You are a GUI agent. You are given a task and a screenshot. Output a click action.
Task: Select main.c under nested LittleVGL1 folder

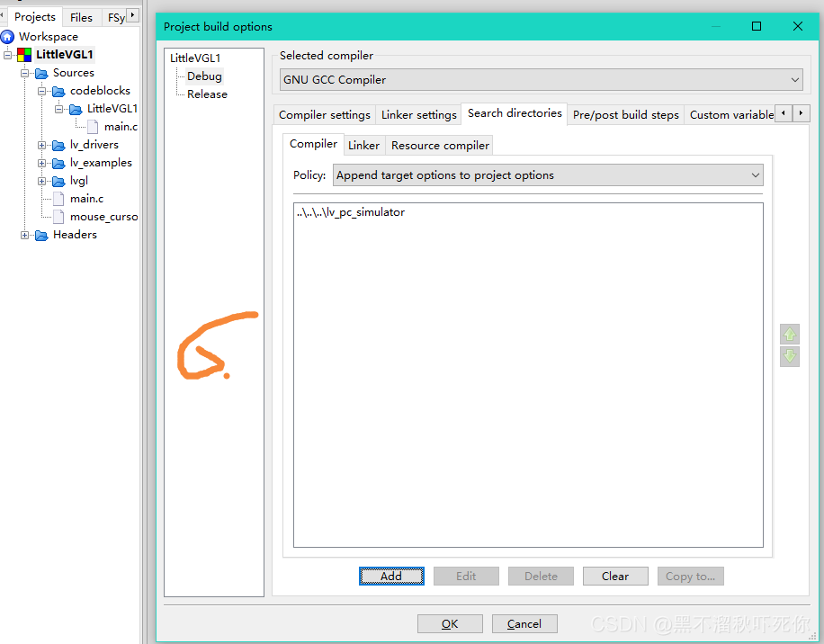[x=121, y=127]
